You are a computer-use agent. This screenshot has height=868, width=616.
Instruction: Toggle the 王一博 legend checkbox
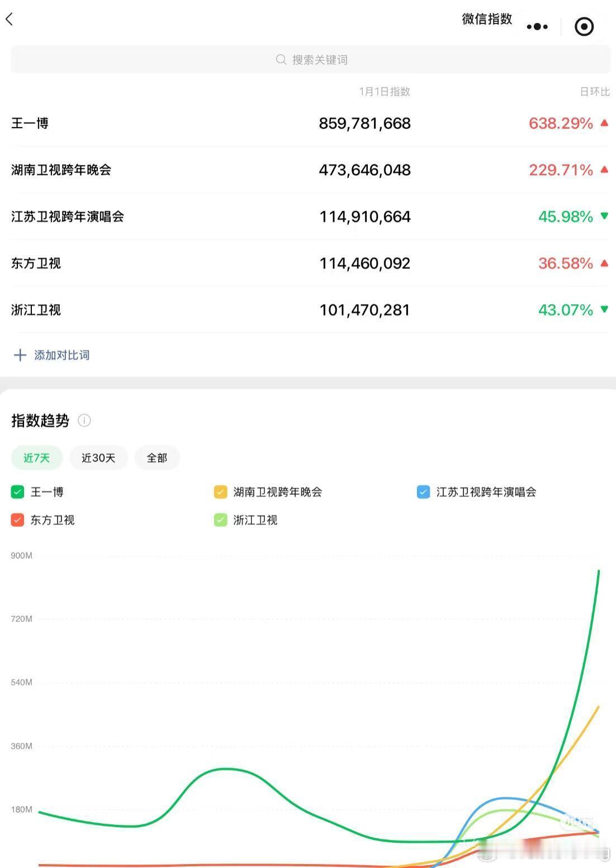pos(17,492)
